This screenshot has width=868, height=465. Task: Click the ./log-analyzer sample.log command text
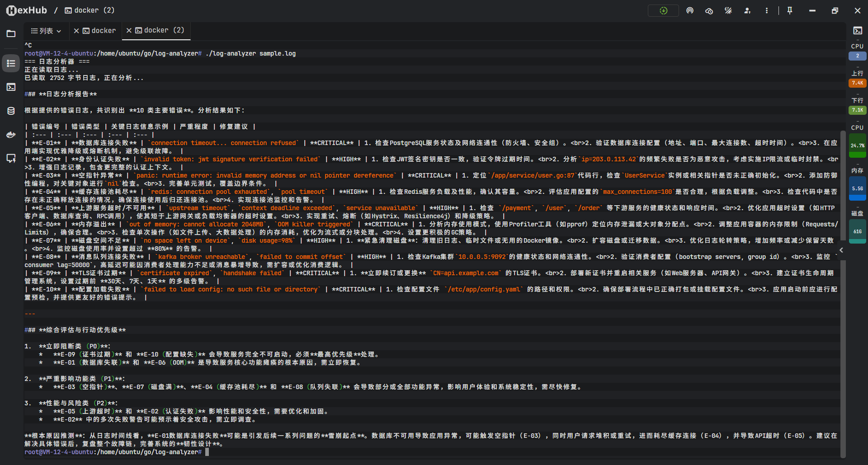tap(250, 53)
